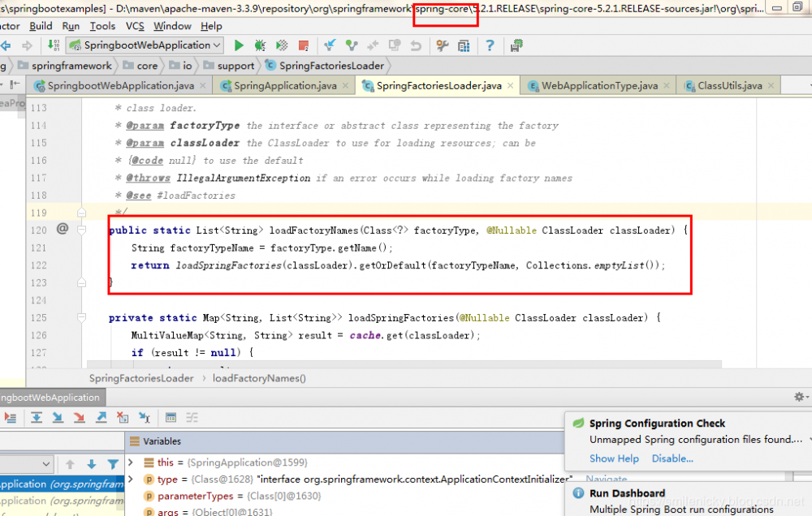
Task: Switch to the SpringbootWebApplication.java tab
Action: (x=121, y=86)
